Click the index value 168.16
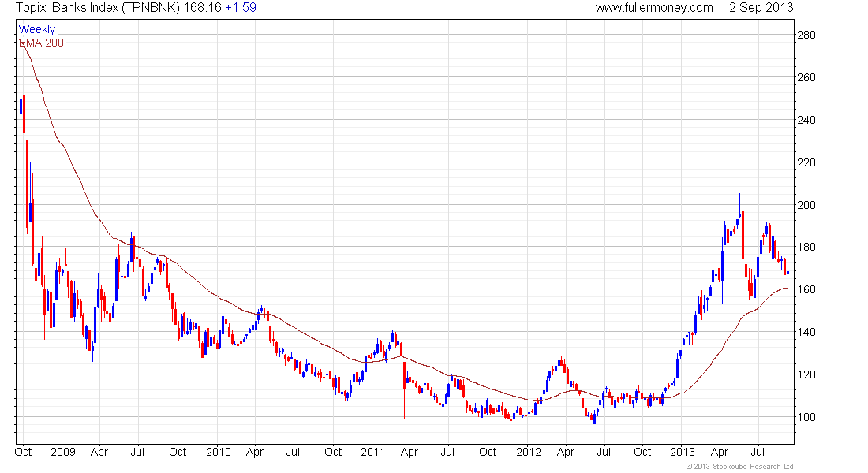The height and width of the screenshot is (473, 868). click(x=203, y=8)
